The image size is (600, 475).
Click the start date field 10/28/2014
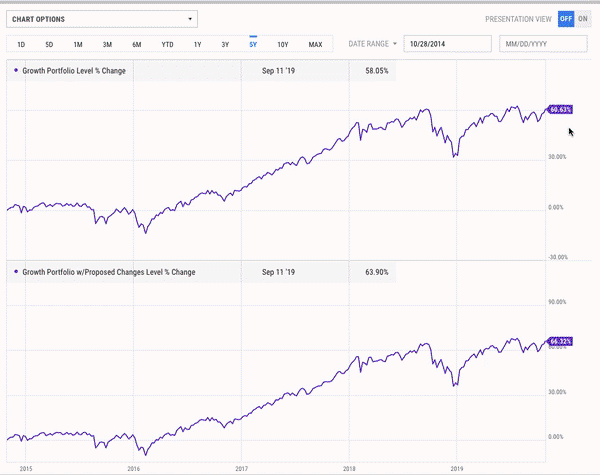click(447, 44)
